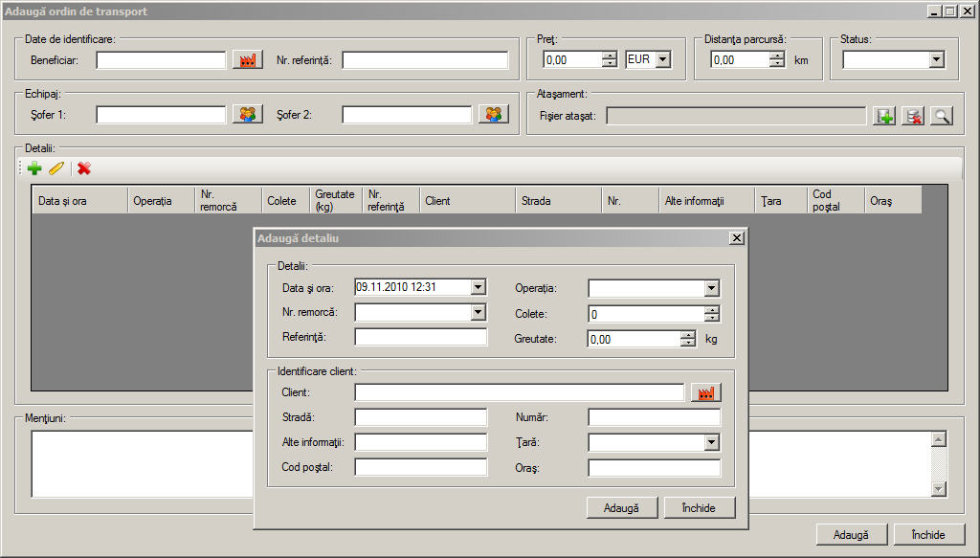The width and height of the screenshot is (980, 558).
Task: Click the Preț amount field showing 0,00
Action: 573,60
